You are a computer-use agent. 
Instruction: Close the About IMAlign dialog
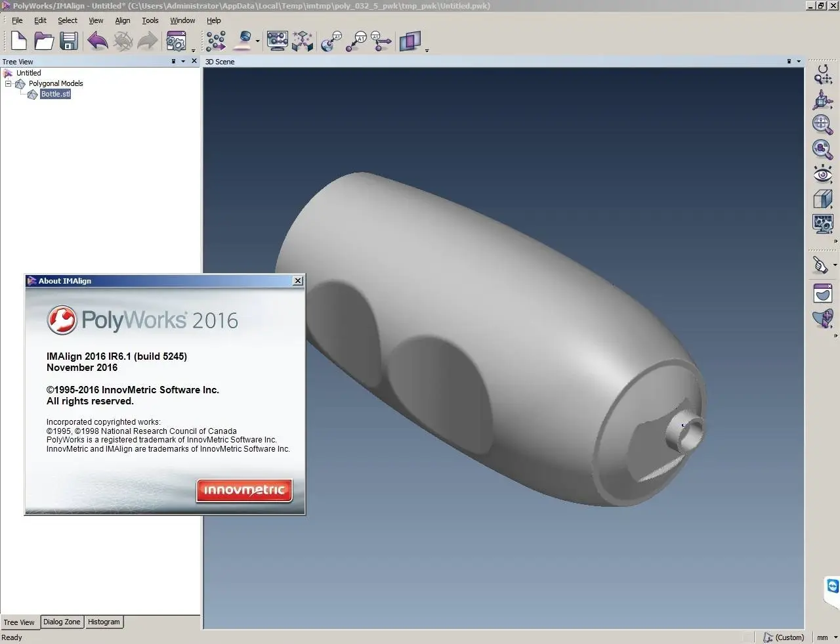click(x=298, y=281)
